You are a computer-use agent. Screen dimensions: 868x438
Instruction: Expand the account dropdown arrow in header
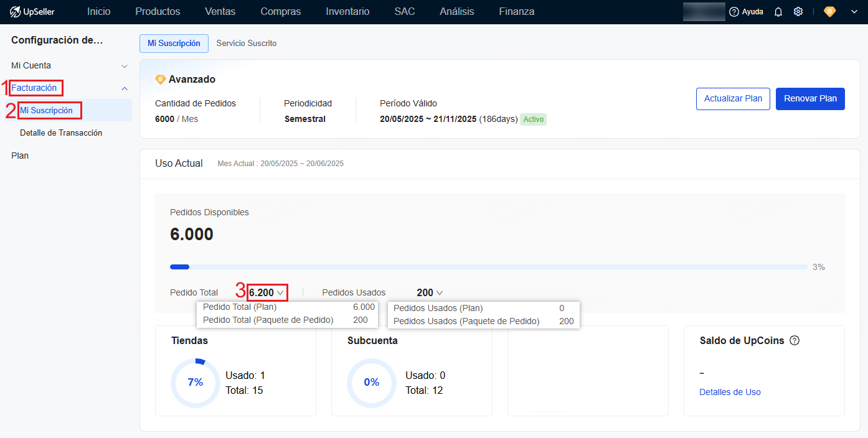(x=853, y=12)
